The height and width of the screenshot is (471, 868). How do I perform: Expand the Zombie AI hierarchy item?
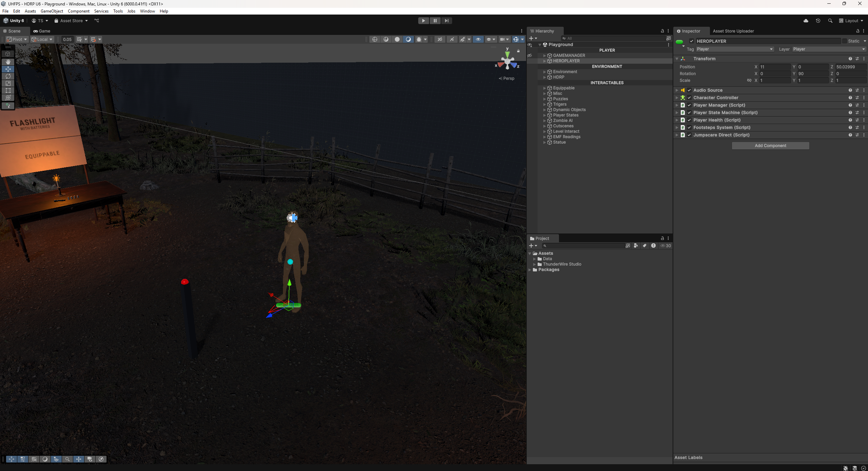544,121
